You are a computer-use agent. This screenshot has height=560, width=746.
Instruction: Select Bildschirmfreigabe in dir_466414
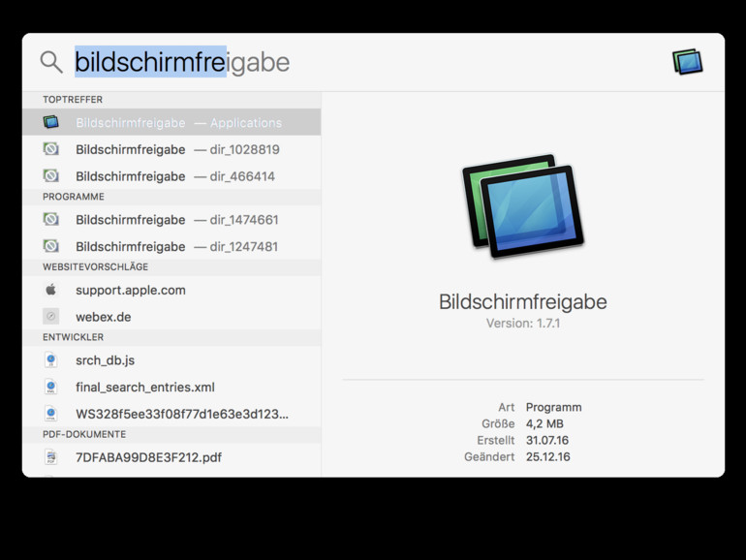coord(171,176)
